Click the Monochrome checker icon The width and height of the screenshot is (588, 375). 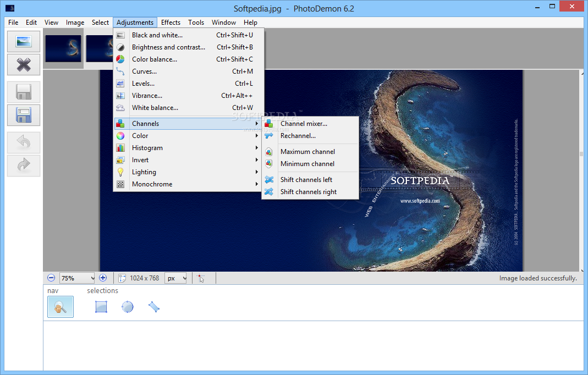(x=120, y=184)
